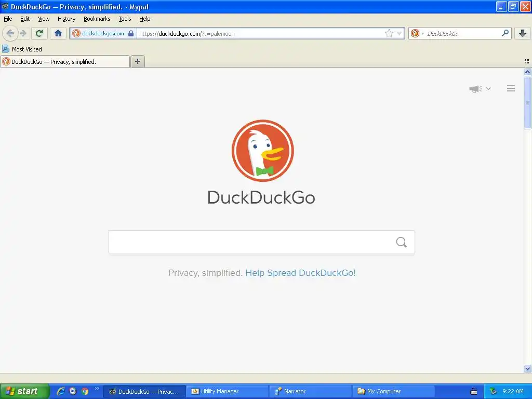Open the Most Visited bookmarks folder

[22, 49]
